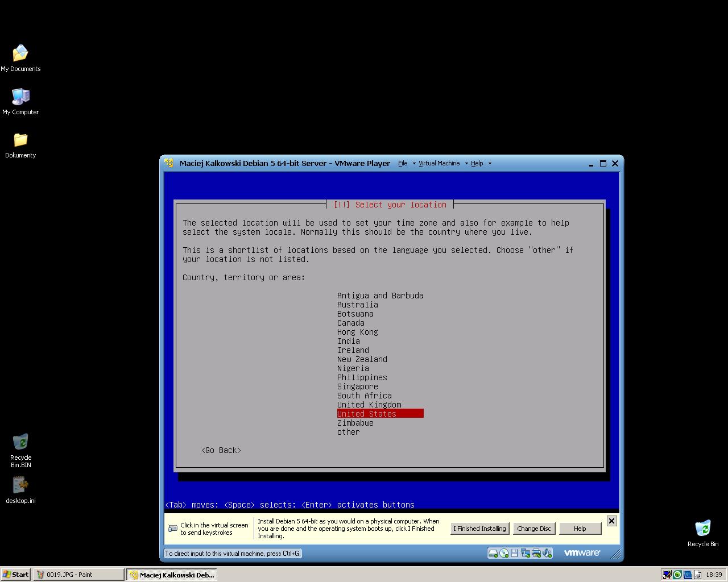728x582 pixels.
Task: Click the floppy drive status icon
Action: coord(514,553)
